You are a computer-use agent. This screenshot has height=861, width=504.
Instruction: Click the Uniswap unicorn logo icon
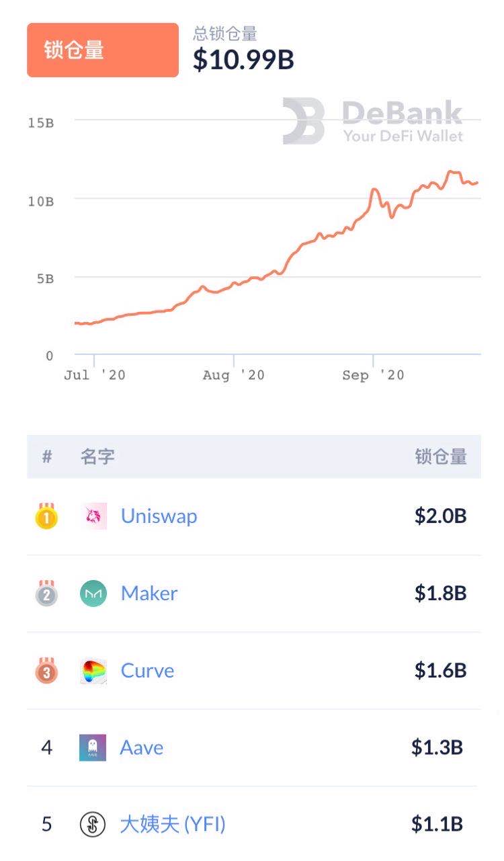(93, 516)
